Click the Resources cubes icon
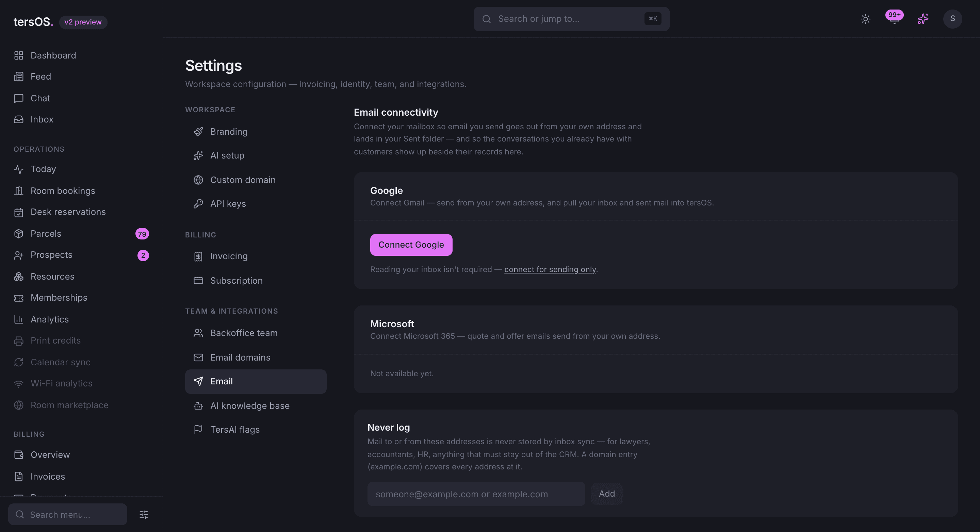980x532 pixels. point(19,277)
